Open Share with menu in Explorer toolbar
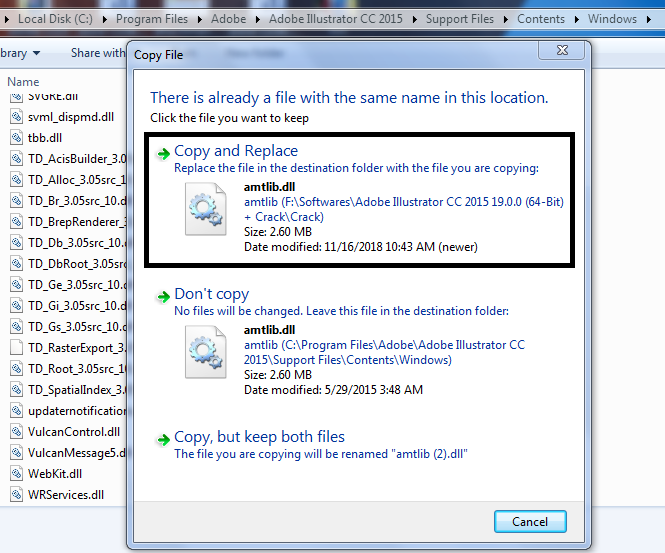Image resolution: width=665 pixels, height=553 pixels. pos(98,53)
